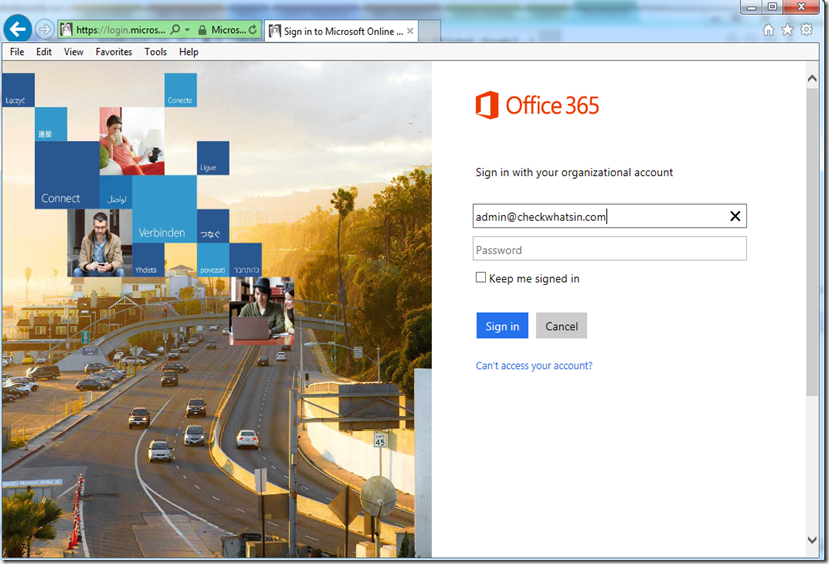Click the Ligue tile
The height and width of the screenshot is (564, 829).
213,158
